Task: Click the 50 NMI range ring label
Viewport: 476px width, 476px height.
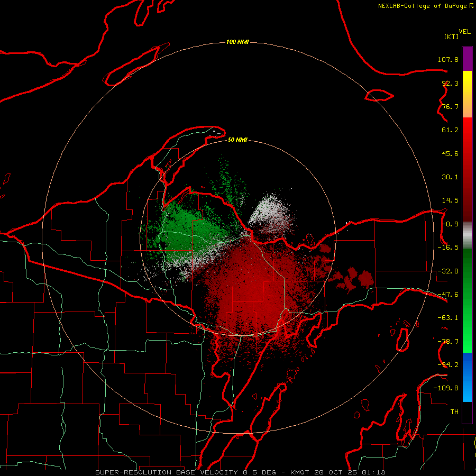Action: [x=237, y=140]
